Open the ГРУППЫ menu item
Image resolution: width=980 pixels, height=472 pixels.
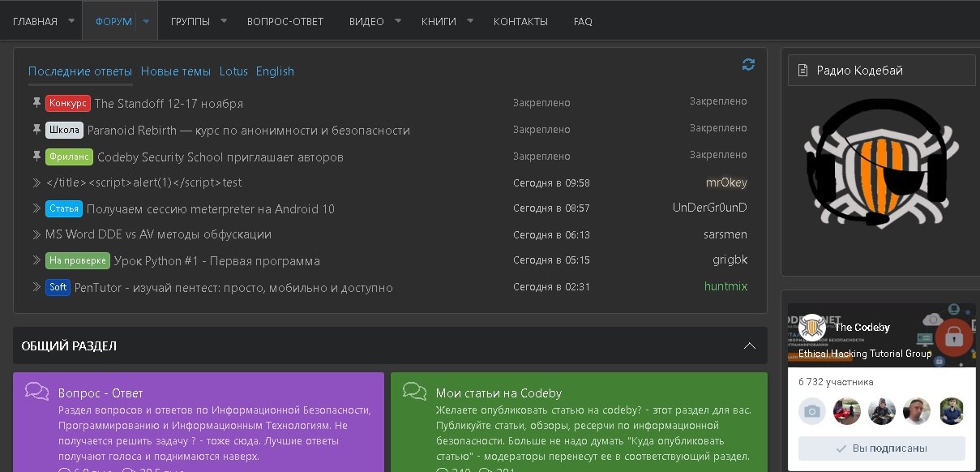[x=190, y=22]
